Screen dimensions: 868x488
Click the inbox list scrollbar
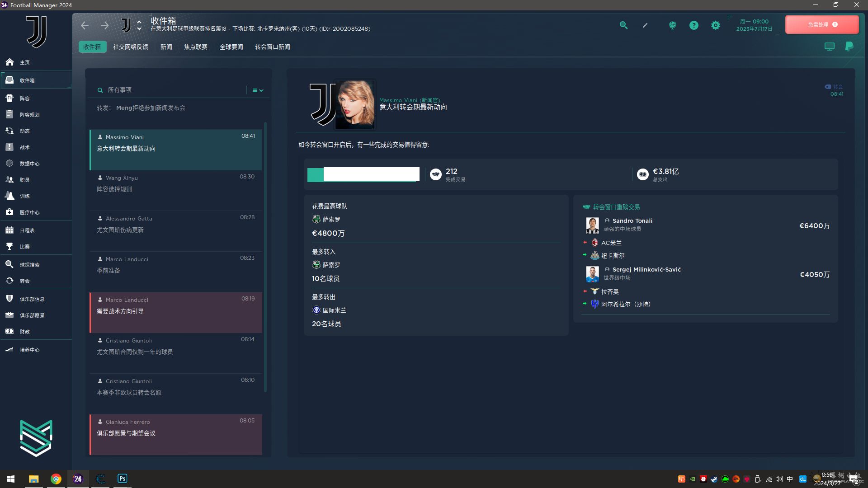pos(265,257)
